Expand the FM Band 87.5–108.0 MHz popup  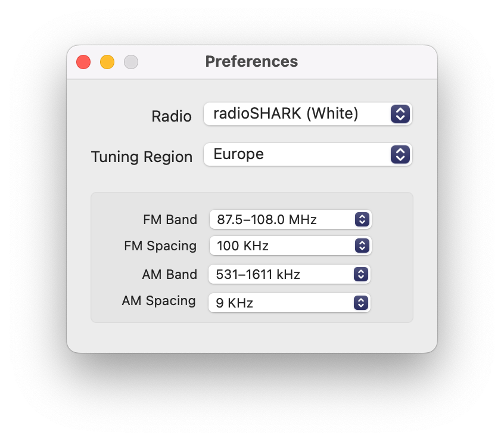tap(290, 219)
